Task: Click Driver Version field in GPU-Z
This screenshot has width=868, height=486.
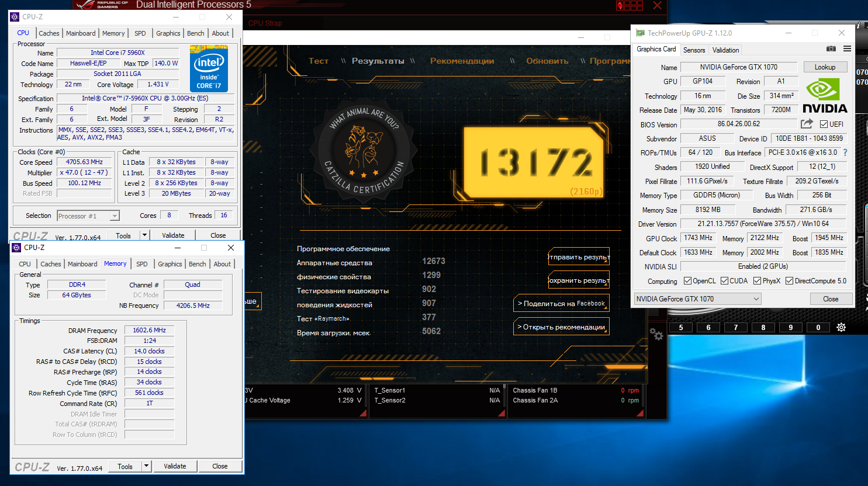Action: (x=763, y=224)
